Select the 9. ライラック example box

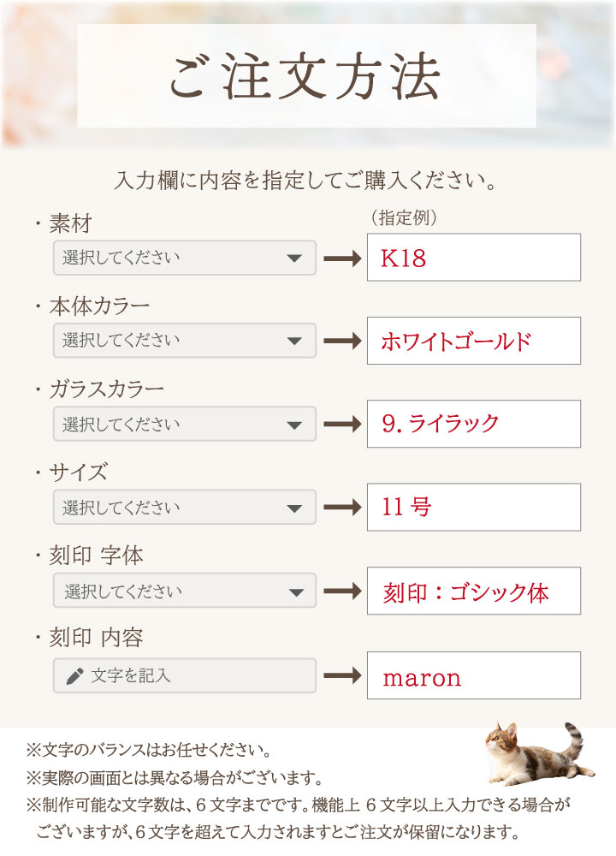[x=473, y=424]
